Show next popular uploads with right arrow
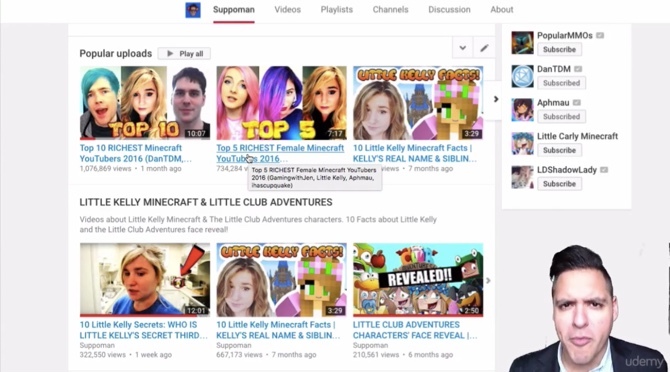The width and height of the screenshot is (670, 372). click(496, 99)
